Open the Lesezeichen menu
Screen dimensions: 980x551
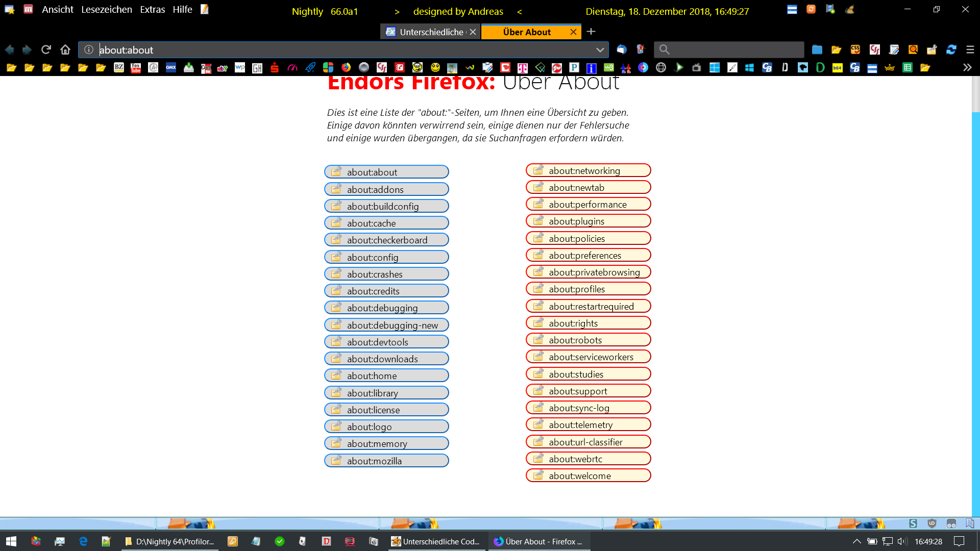coord(106,9)
